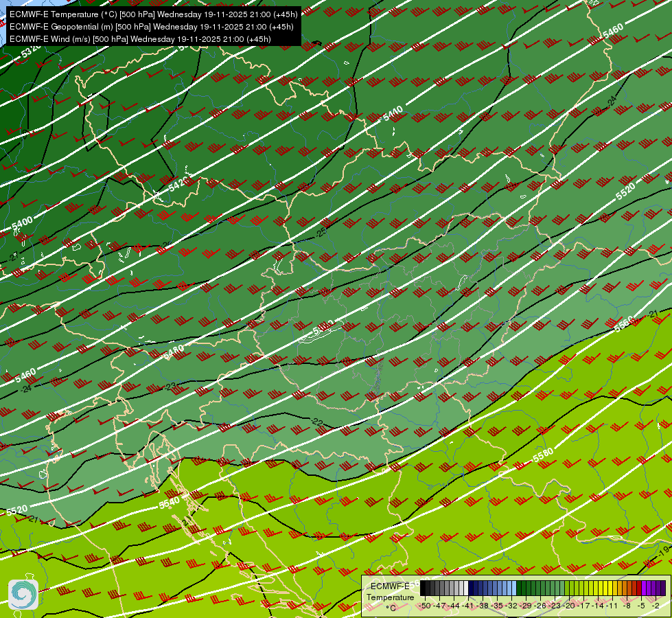Click the legend title 'ECMWF-E Temperature °C'
Image resolution: width=672 pixels, height=618 pixels.
(390, 597)
